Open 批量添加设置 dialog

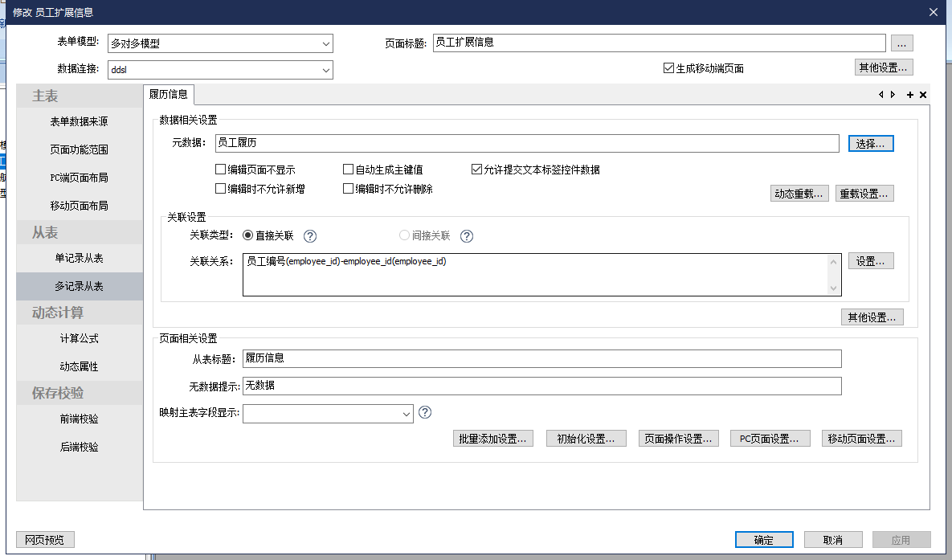493,439
